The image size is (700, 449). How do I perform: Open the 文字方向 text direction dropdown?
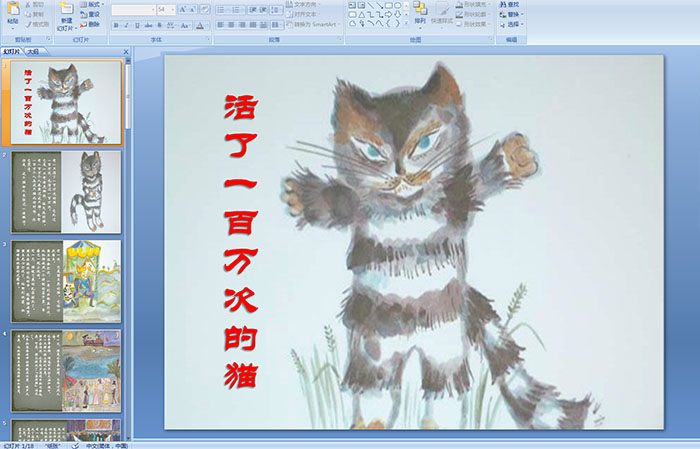(303, 4)
